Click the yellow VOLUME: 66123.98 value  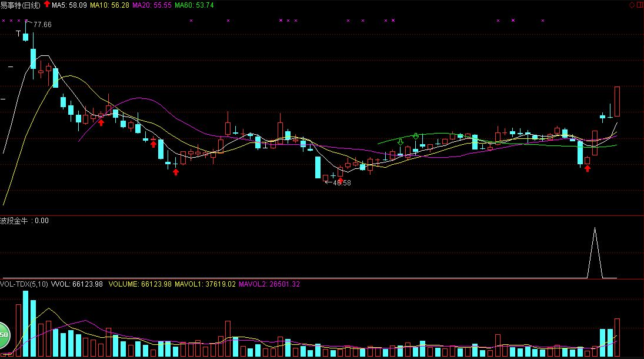140,284
